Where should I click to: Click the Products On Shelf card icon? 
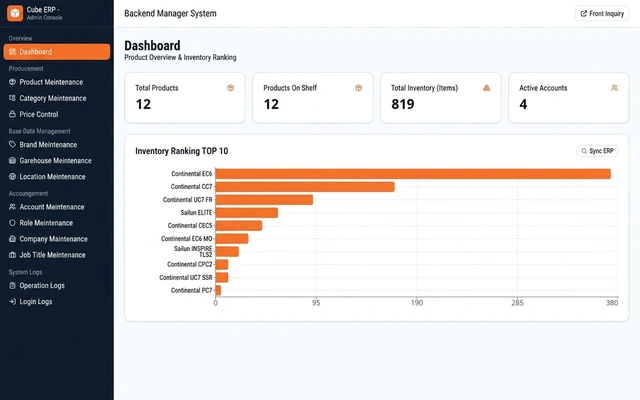(358, 88)
